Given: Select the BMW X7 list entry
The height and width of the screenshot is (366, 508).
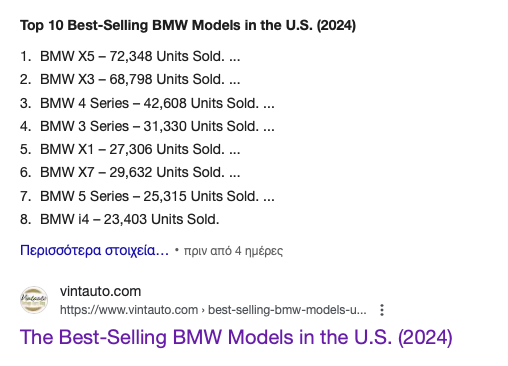Looking at the screenshot, I should [130, 172].
